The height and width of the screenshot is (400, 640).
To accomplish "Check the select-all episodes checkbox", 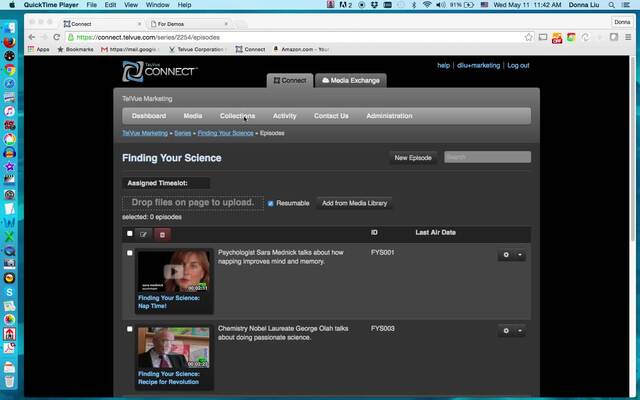I will coord(129,234).
